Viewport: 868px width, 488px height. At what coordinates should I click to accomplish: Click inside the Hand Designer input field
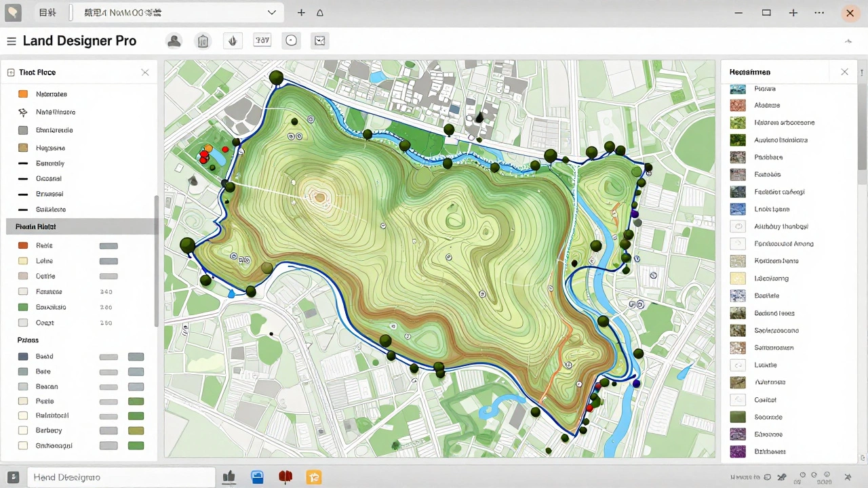click(121, 476)
